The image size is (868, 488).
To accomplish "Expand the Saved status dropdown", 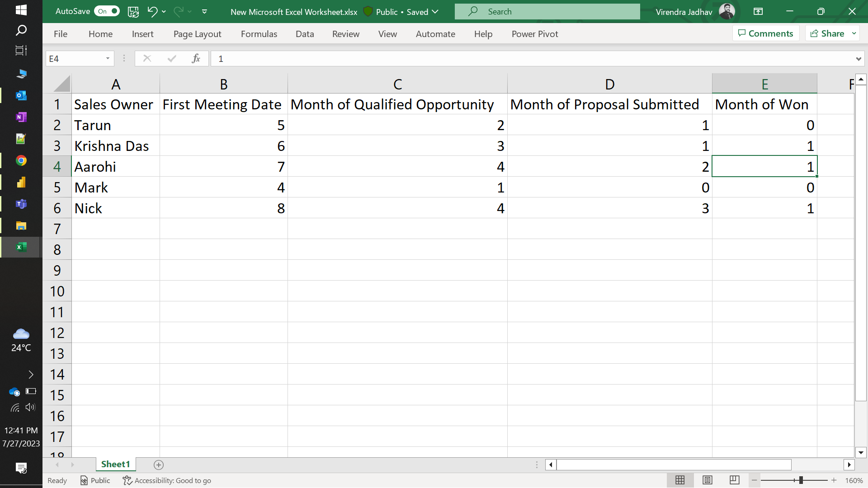I will point(435,12).
